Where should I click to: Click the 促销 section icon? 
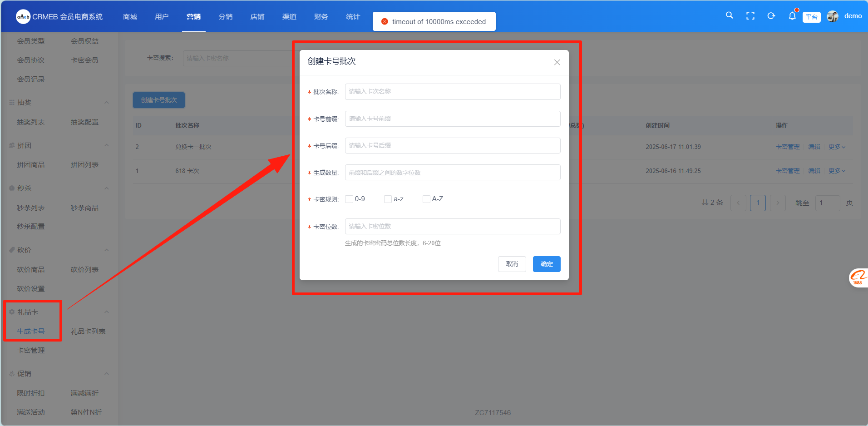[12, 373]
